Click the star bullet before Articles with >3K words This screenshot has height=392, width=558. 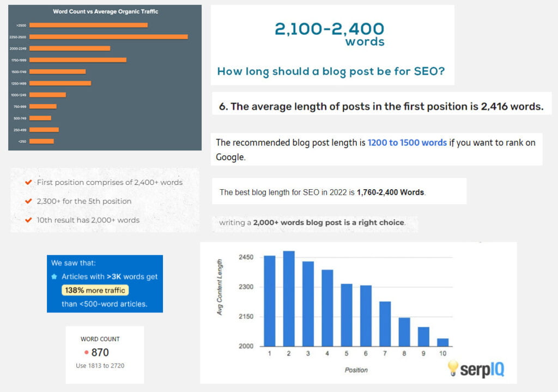click(54, 276)
